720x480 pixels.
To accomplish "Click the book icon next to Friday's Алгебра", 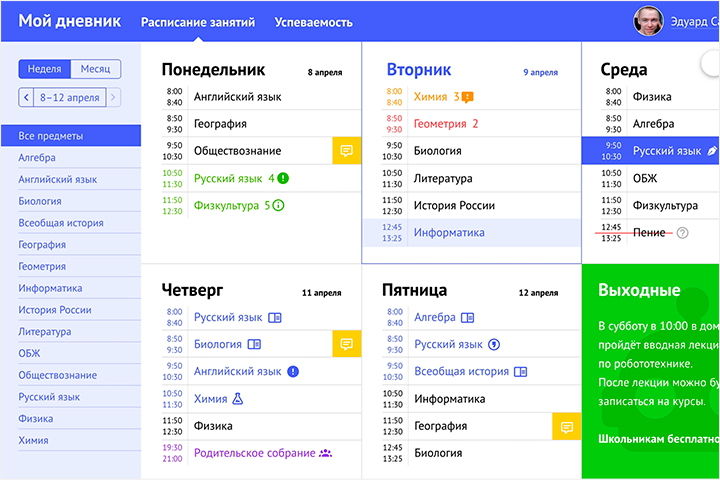I will click(x=467, y=317).
